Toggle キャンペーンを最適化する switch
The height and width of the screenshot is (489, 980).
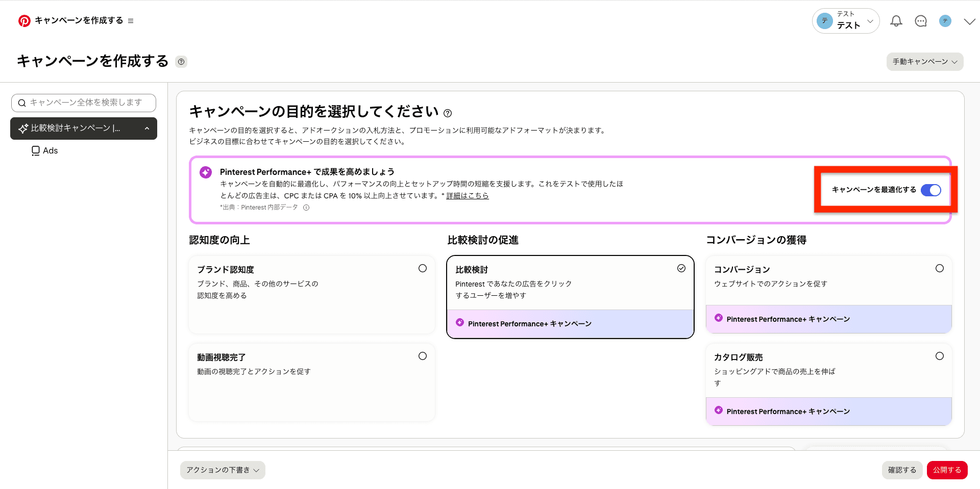point(931,190)
